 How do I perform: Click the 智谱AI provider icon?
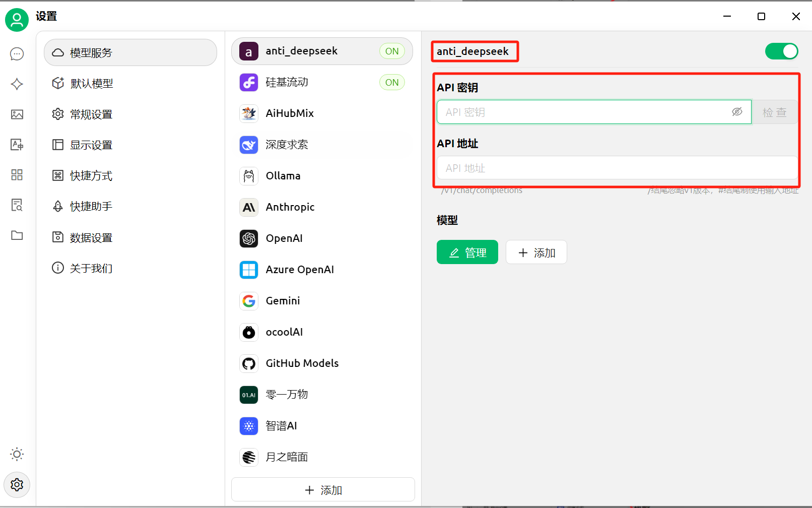click(249, 426)
